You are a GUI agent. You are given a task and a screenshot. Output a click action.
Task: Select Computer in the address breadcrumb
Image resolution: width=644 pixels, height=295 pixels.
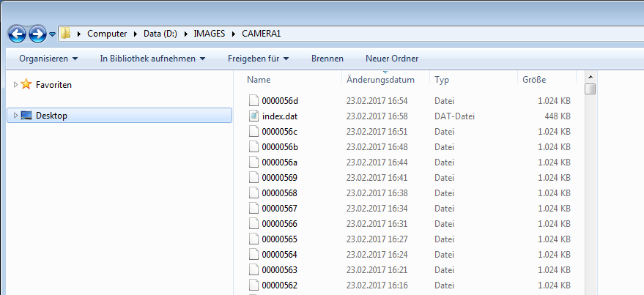click(x=107, y=34)
